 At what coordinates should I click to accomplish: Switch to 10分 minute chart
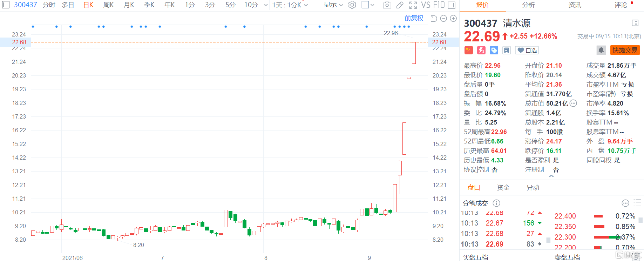pos(251,5)
